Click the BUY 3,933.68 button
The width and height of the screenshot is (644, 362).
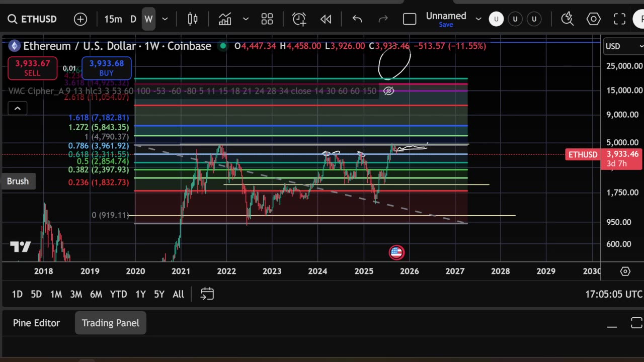[106, 68]
